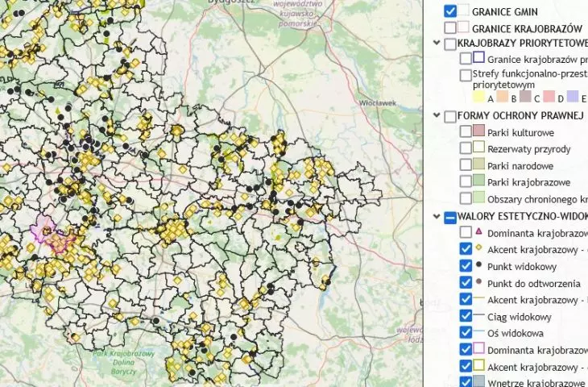Click the yellow line Akcent krajobrazowy symbol
Viewport: 588px width, 387px height.
tap(479, 298)
